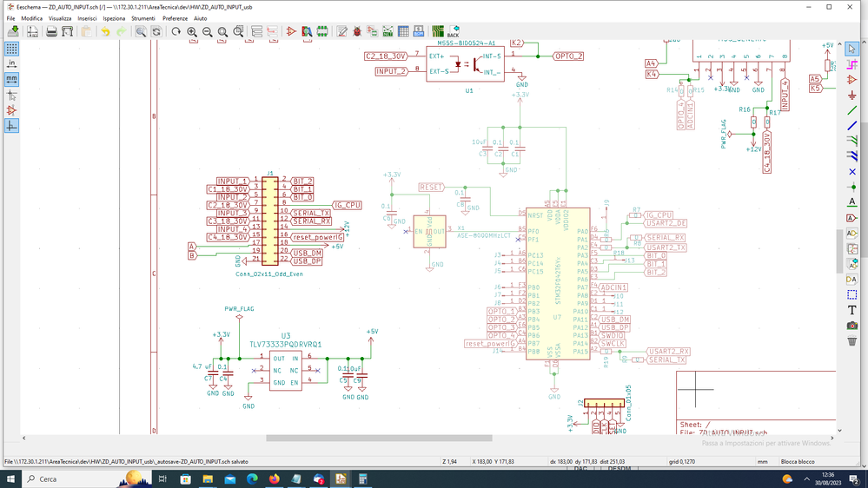868x488 pixels.
Task: Click the Place No-Connect Flag tool
Action: click(852, 172)
